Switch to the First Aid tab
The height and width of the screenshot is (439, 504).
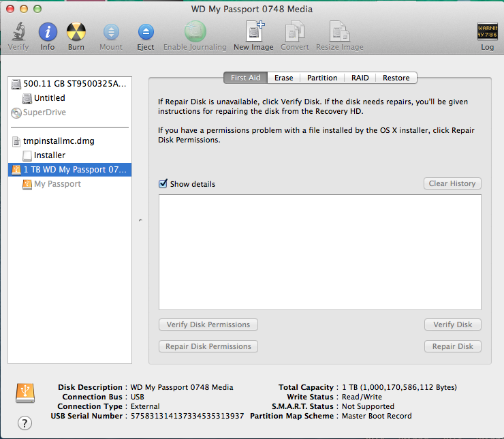[x=246, y=78]
